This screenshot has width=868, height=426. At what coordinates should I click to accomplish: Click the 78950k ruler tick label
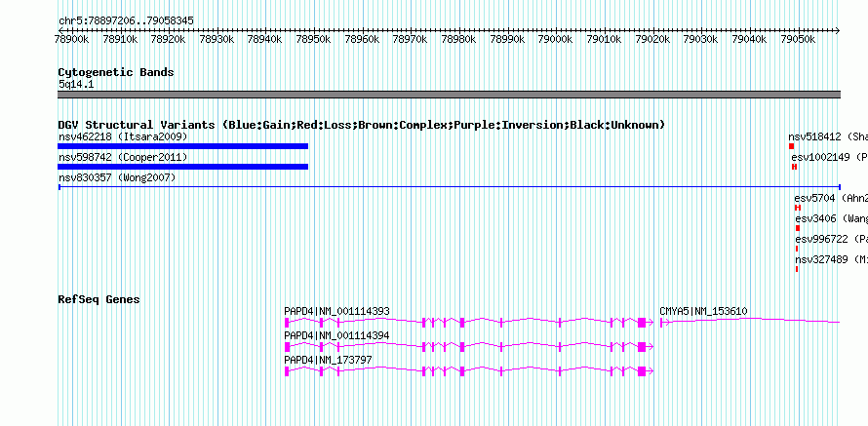(314, 39)
